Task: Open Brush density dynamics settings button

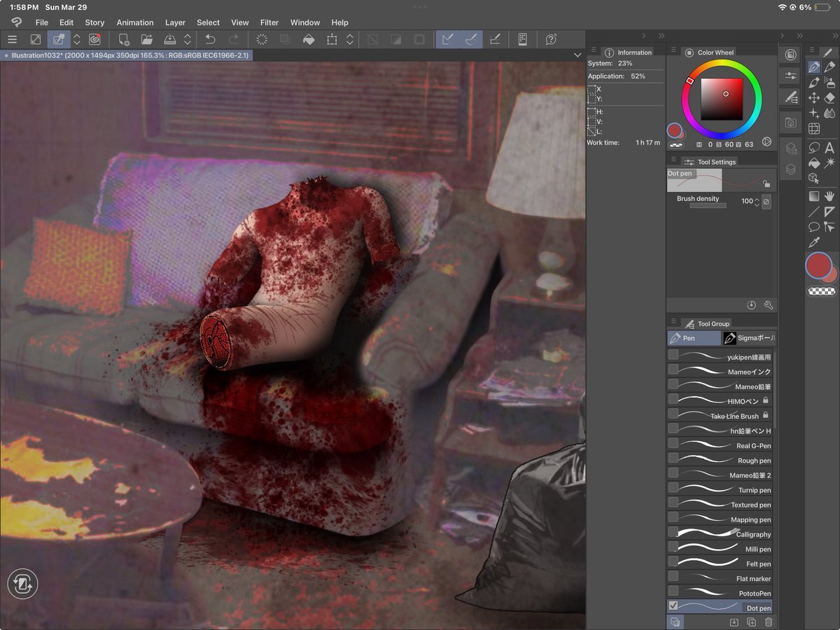Action: click(766, 202)
